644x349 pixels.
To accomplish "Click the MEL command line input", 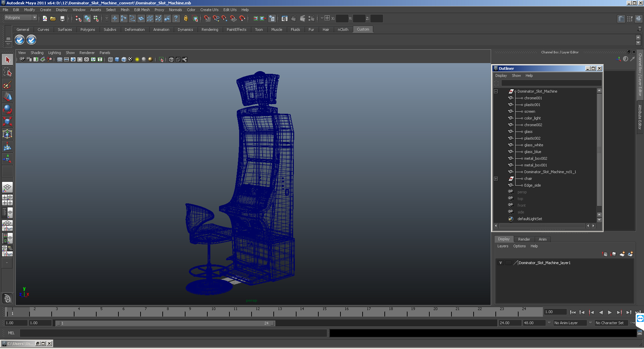I will tap(173, 333).
